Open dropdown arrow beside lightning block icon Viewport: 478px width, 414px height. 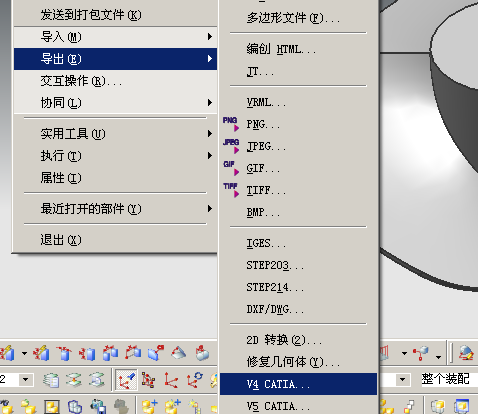[x=24, y=353]
